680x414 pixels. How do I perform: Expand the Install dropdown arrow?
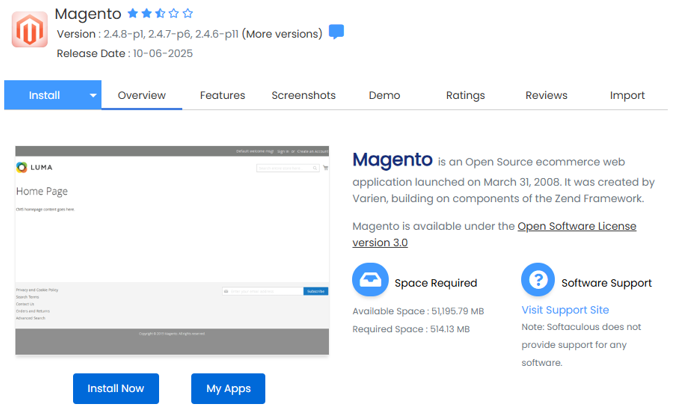point(93,96)
